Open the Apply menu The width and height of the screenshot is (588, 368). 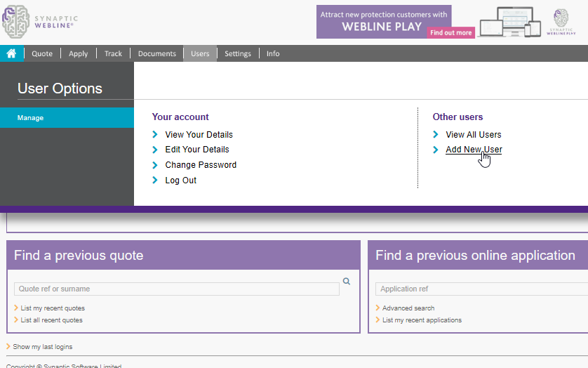(78, 53)
